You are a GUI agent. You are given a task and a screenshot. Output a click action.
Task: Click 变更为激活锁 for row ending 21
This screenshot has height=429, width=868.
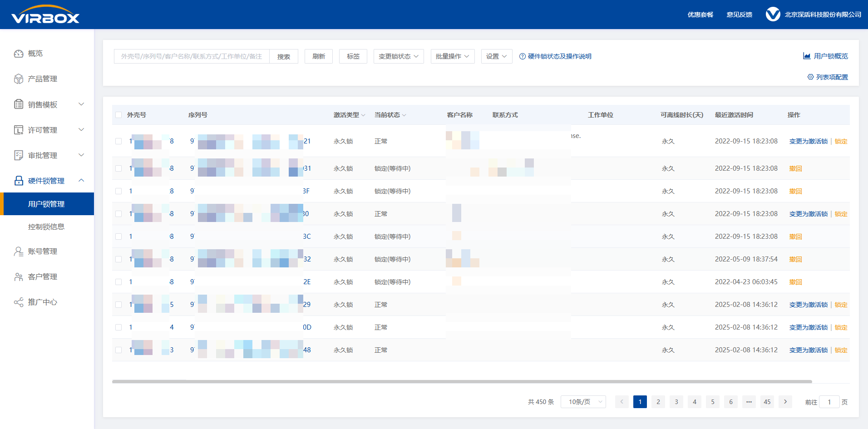click(x=809, y=141)
